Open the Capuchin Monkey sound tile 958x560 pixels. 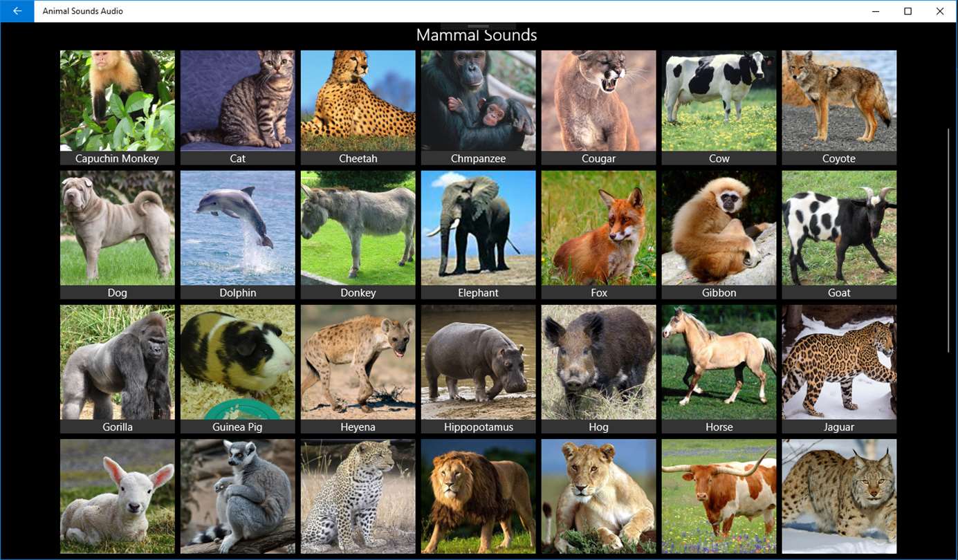(118, 108)
